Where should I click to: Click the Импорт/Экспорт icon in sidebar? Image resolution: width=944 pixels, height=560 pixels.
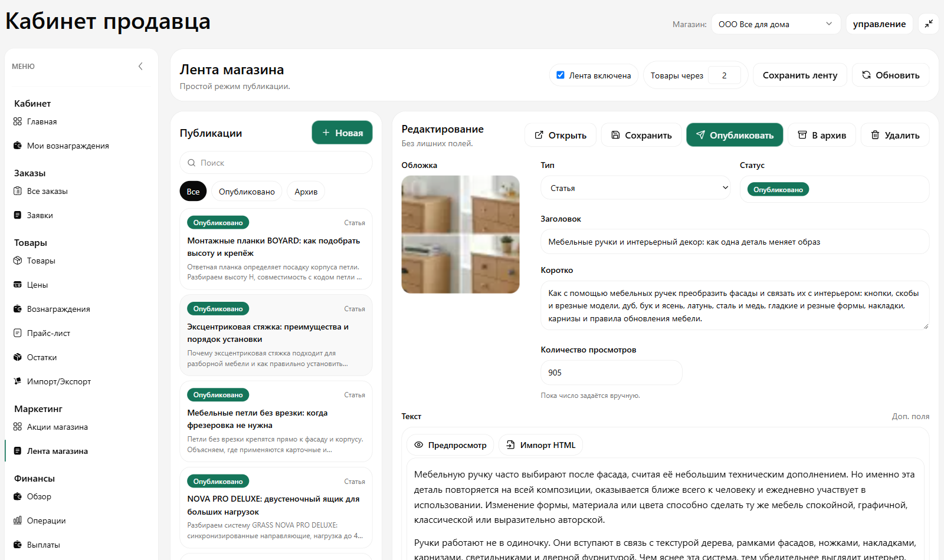pos(18,381)
